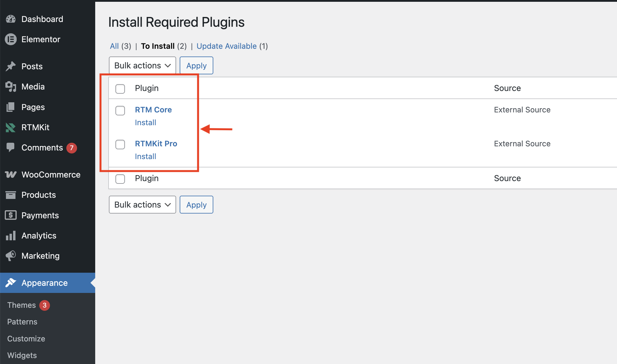Open Themes in the Appearance submenu
The image size is (617, 364).
coord(21,305)
